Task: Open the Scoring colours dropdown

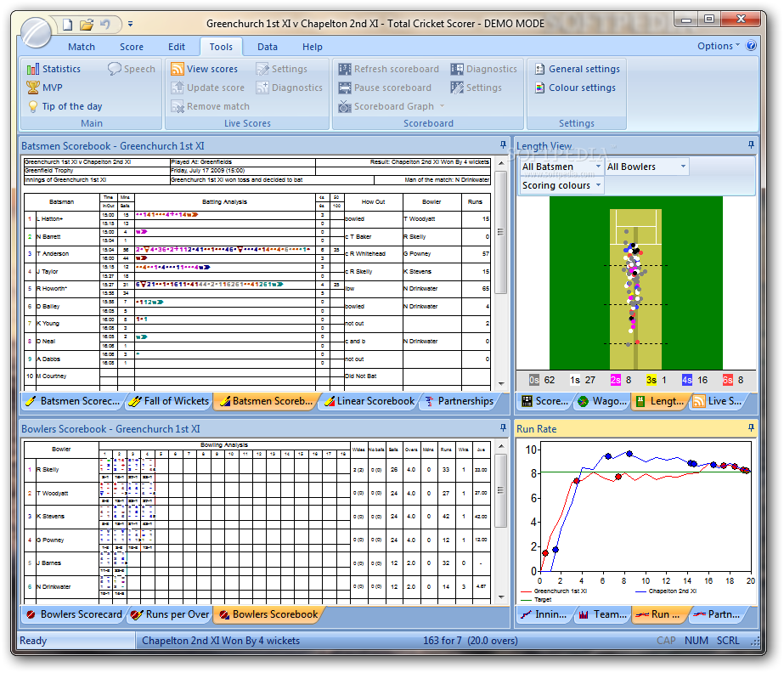Action: tap(561, 185)
